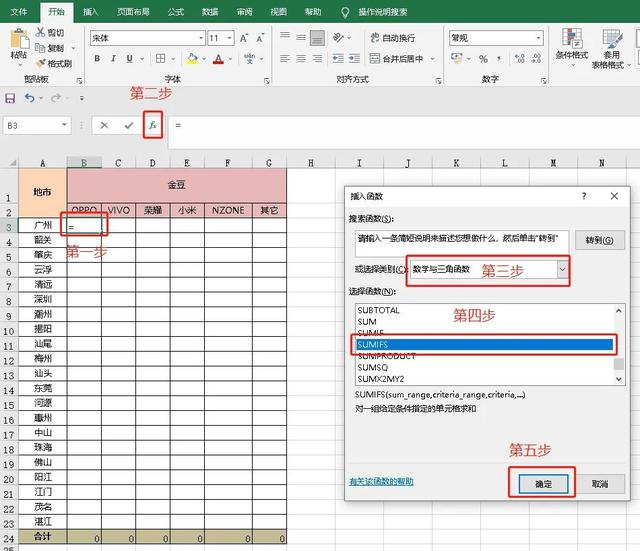Switch to Review (审阅) tab
The width and height of the screenshot is (640, 551).
coord(244,12)
